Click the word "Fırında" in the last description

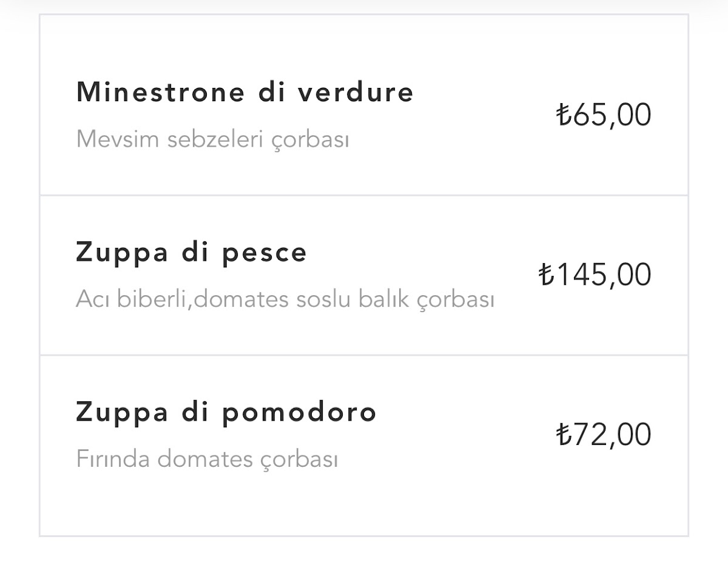click(x=113, y=459)
